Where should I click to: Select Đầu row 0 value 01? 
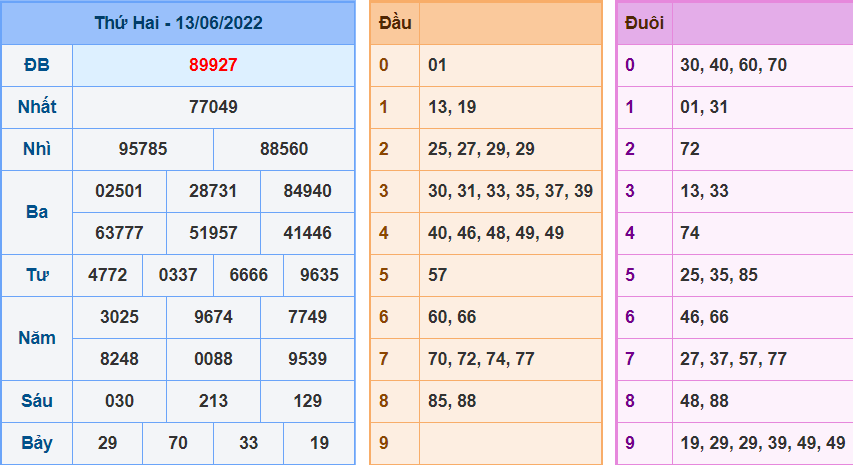437,65
